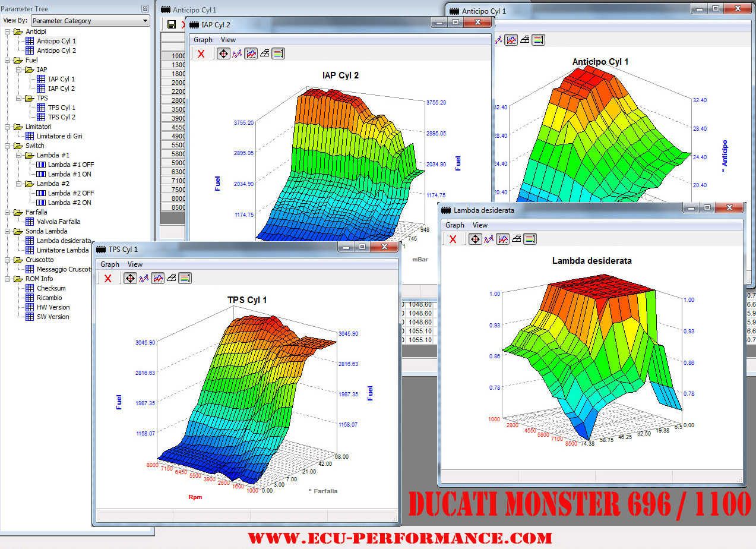Collapse the Limitatori folder node
The image size is (756, 549).
(7, 127)
